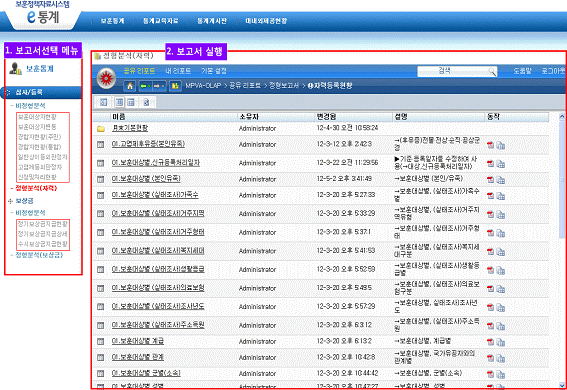Screen dimensions: 567x390
Task: Switch to the 기본 설정 tab
Action: tap(214, 71)
